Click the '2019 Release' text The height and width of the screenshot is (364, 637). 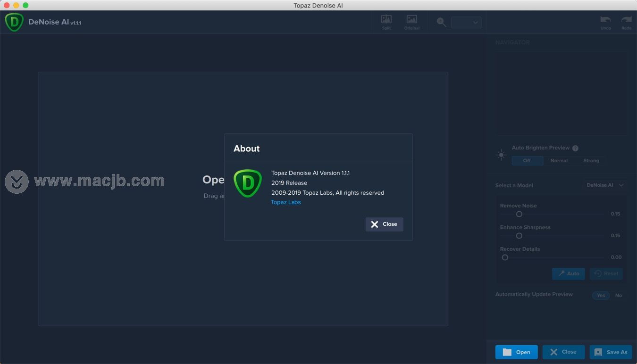click(289, 183)
